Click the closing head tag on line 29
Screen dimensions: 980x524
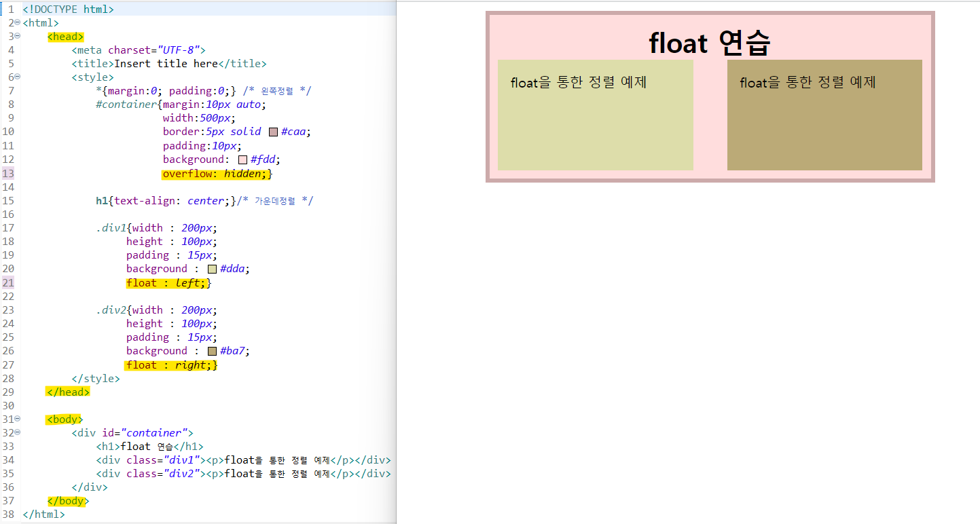click(x=68, y=392)
